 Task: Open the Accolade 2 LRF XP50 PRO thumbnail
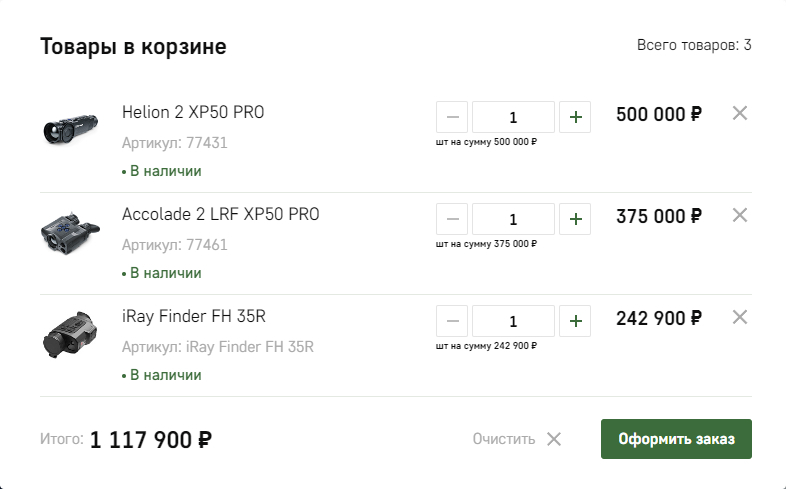tap(70, 232)
